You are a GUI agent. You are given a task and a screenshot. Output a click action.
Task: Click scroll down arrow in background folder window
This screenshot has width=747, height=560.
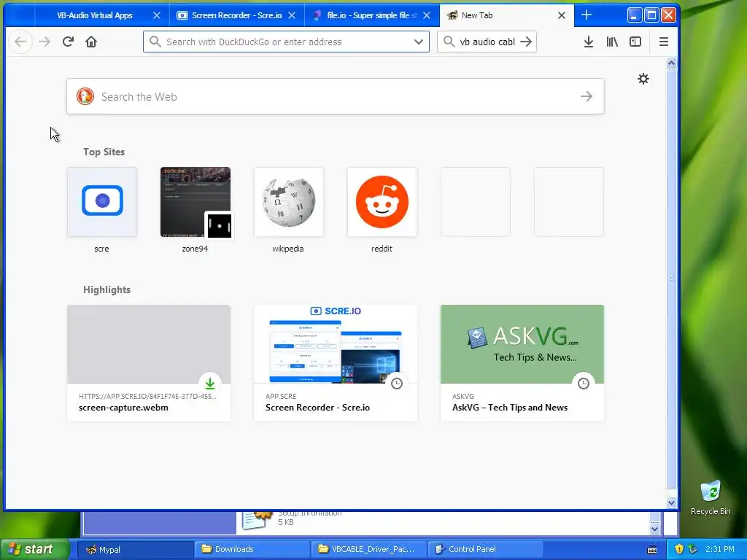654,529
